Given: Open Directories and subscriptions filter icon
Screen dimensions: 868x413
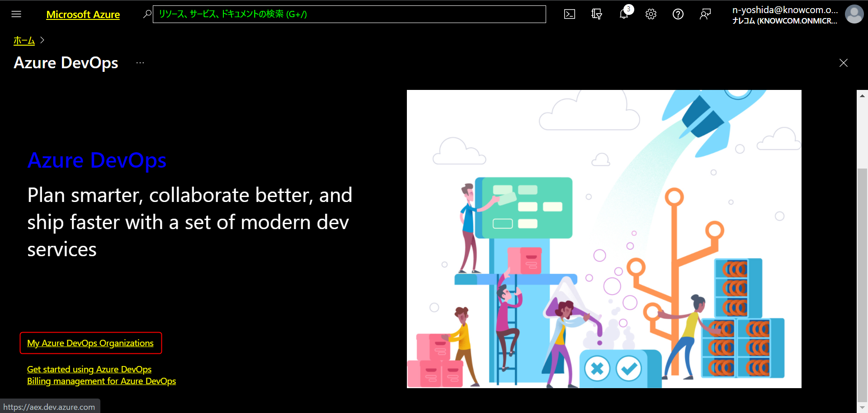Looking at the screenshot, I should pyautogui.click(x=597, y=14).
